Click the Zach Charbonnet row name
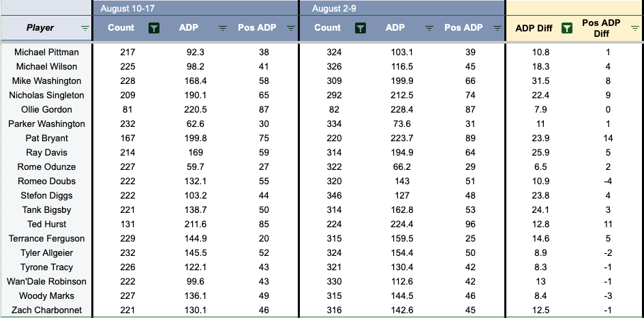The height and width of the screenshot is (318, 644). (x=46, y=310)
